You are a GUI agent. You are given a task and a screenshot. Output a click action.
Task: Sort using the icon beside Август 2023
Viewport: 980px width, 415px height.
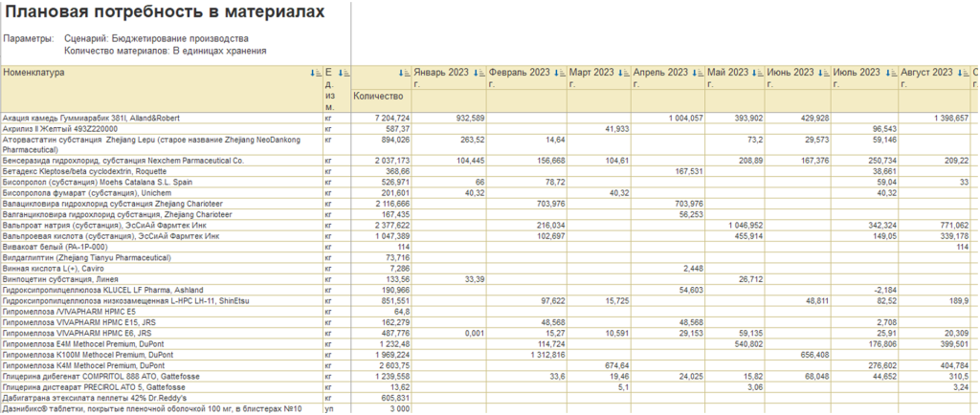pos(964,73)
